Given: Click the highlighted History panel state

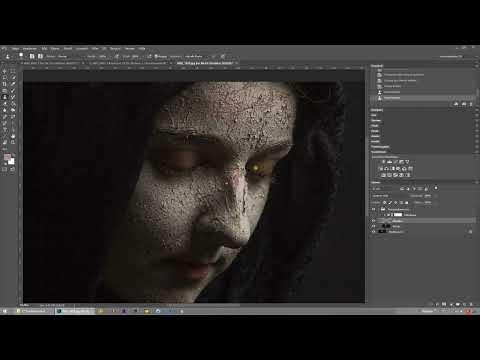Looking at the screenshot, I should (x=423, y=98).
